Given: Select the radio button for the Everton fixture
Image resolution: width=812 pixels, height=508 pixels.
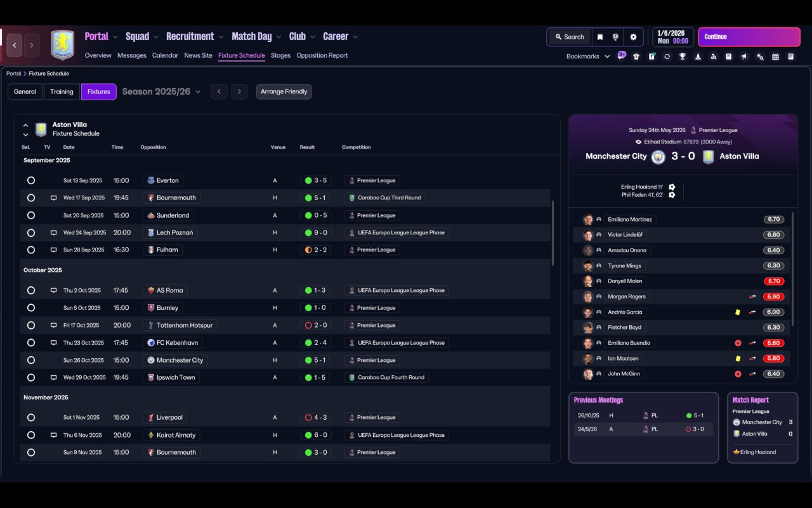Looking at the screenshot, I should pos(31,180).
